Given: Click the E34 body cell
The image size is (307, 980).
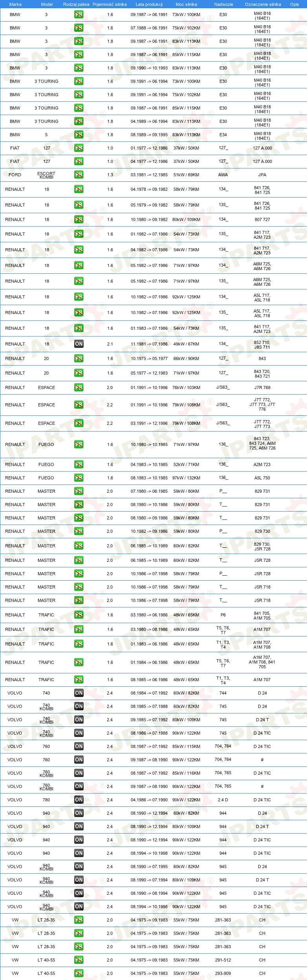Looking at the screenshot, I should [x=223, y=135].
